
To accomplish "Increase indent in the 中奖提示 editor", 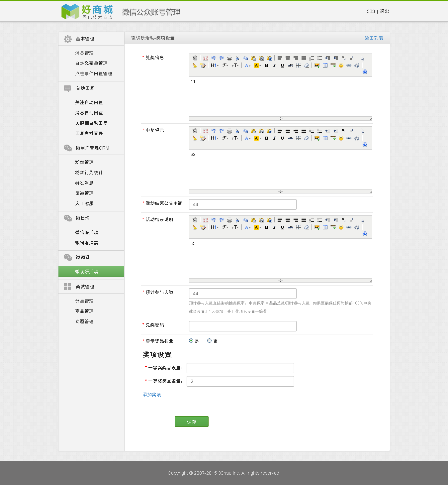I will [x=328, y=131].
